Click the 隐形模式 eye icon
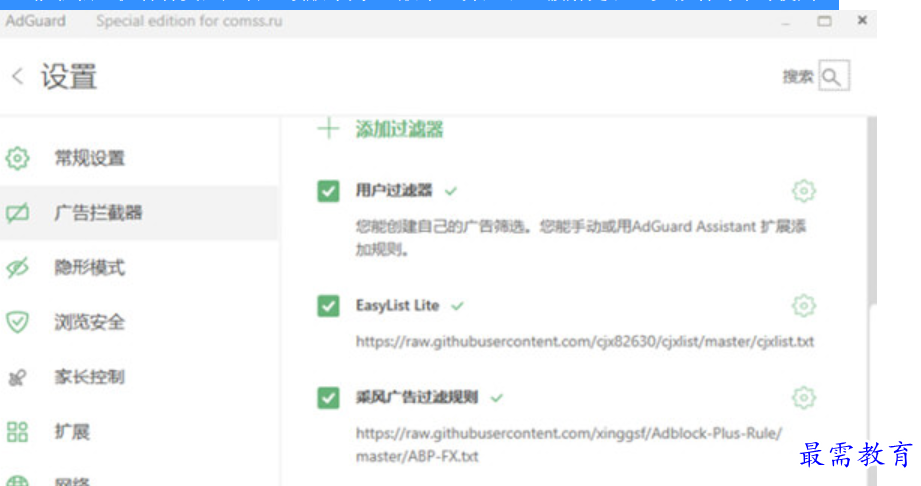Image resolution: width=921 pixels, height=486 pixels. pyautogui.click(x=18, y=268)
